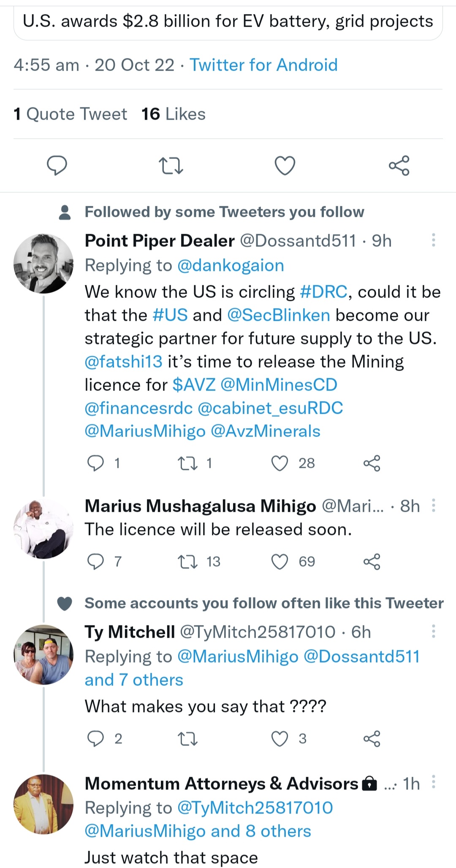Open more options for Point Piper Dealer's tweet

(x=433, y=240)
